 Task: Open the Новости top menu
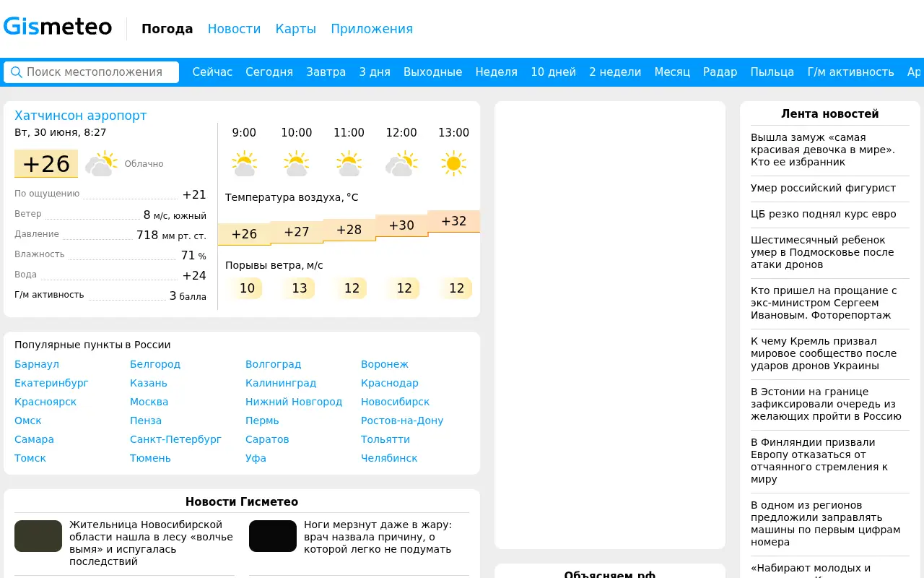[234, 29]
